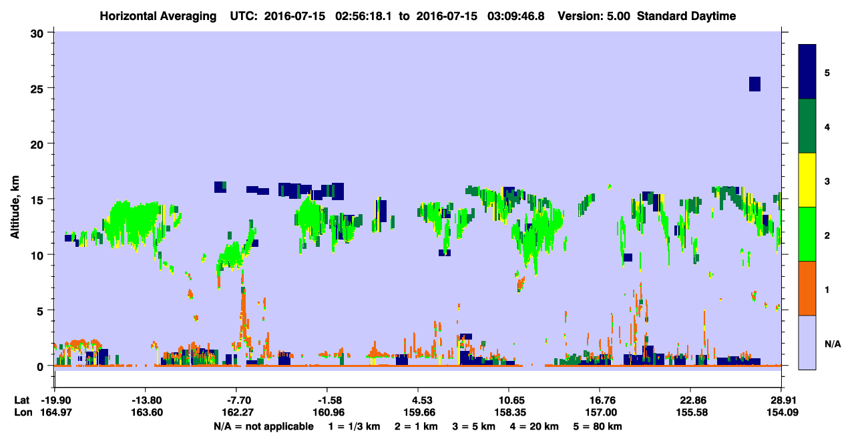Click the yellow colorbar segment labeled 3
Viewport: 868px width, 445px height.
[807, 180]
